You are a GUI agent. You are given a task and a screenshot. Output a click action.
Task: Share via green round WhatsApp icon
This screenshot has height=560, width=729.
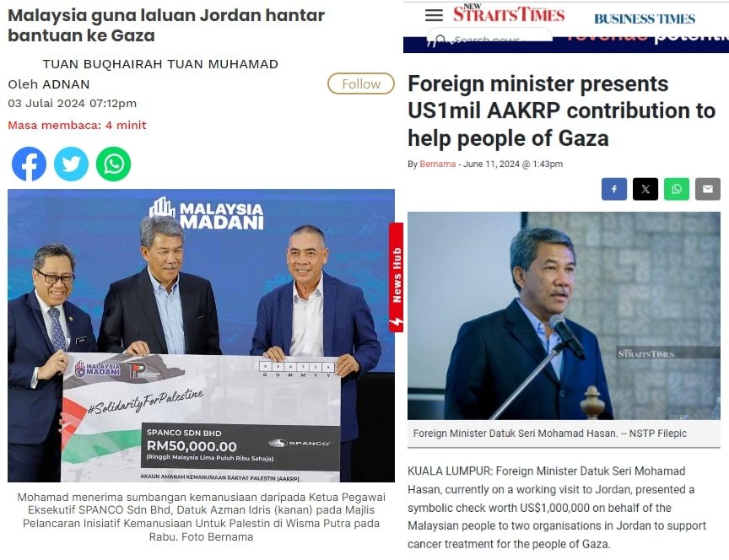[x=113, y=164]
